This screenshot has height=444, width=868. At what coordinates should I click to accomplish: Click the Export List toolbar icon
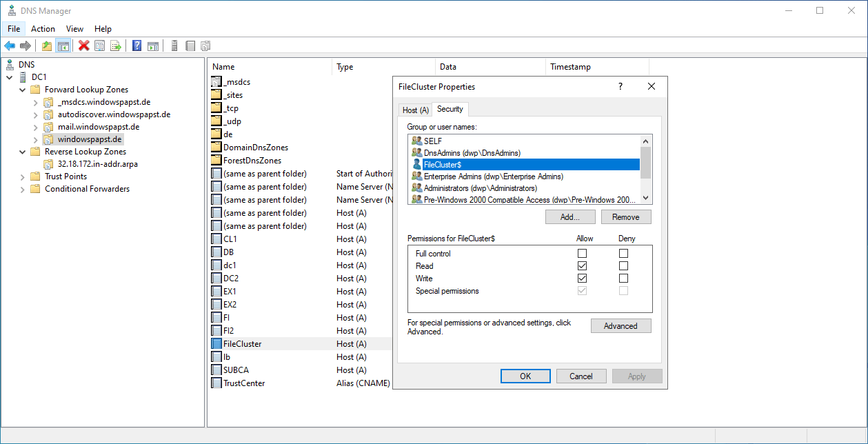(x=116, y=46)
